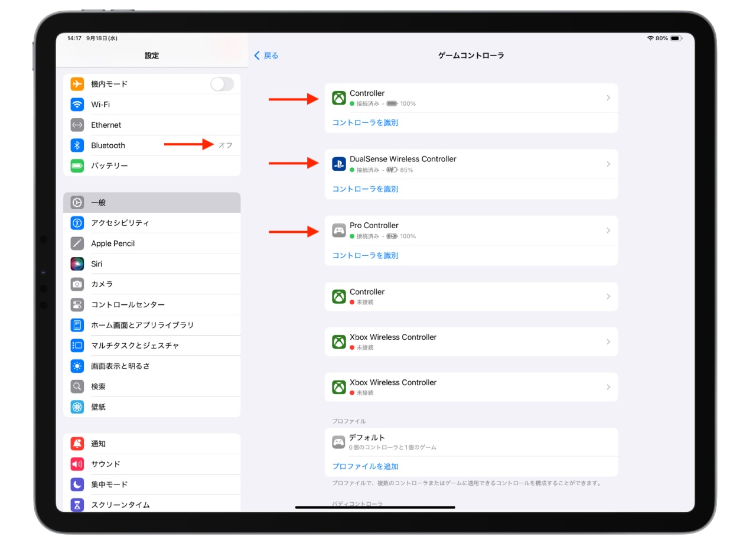Viewport: 756px width, 546px height.
Task: Tap プロファイルを追加 to add profile
Action: (365, 466)
